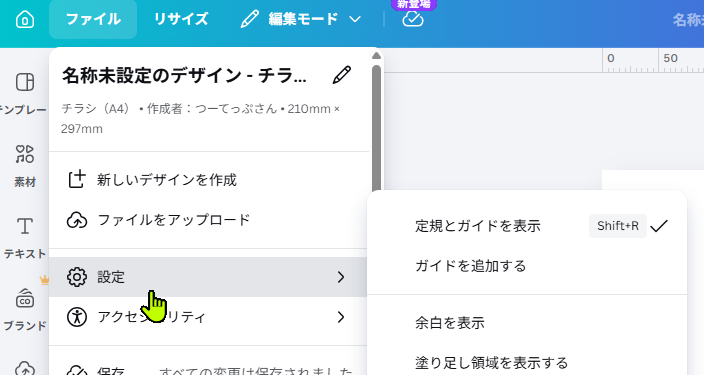
Task: Click the 設定 gear icon
Action: click(x=77, y=277)
